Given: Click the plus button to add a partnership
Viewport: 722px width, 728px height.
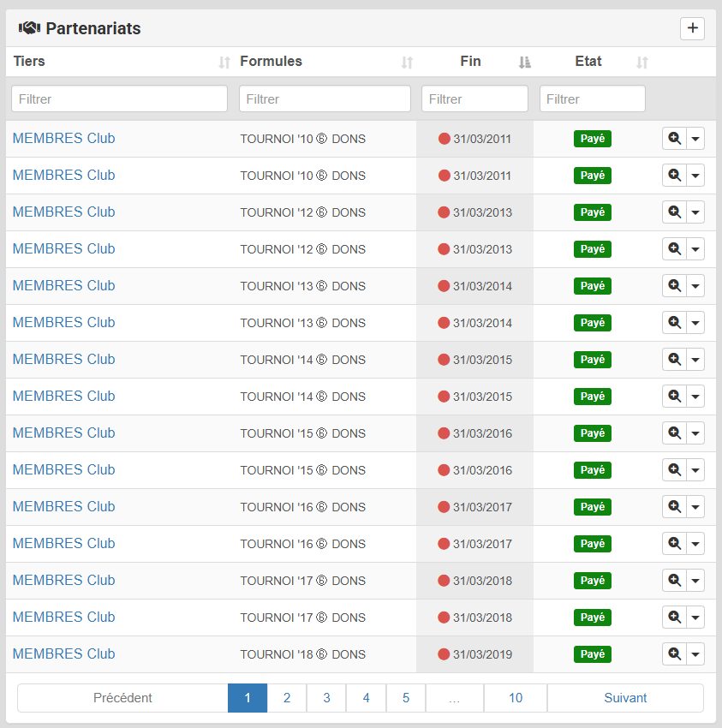Looking at the screenshot, I should [x=692, y=28].
